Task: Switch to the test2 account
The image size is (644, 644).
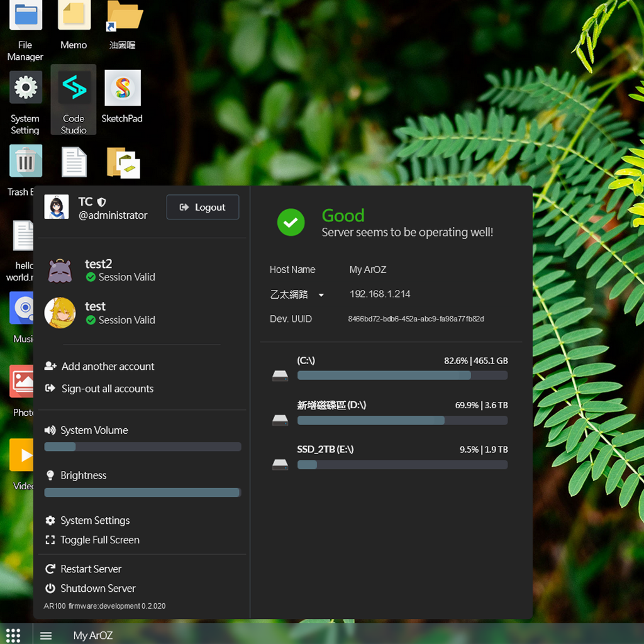Action: 98,270
